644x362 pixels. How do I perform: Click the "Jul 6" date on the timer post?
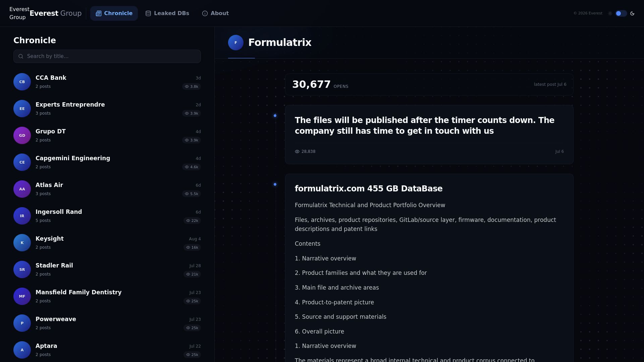(559, 152)
